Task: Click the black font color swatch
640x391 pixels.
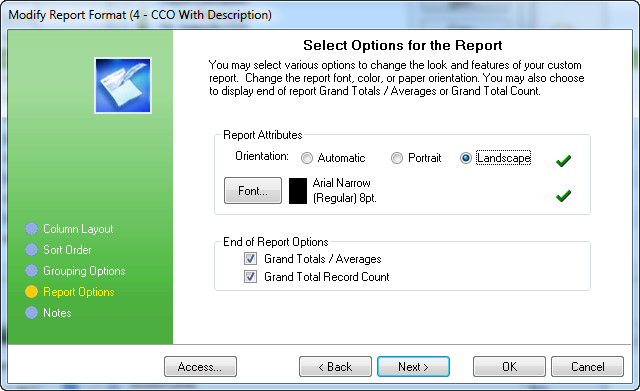Action: 298,191
